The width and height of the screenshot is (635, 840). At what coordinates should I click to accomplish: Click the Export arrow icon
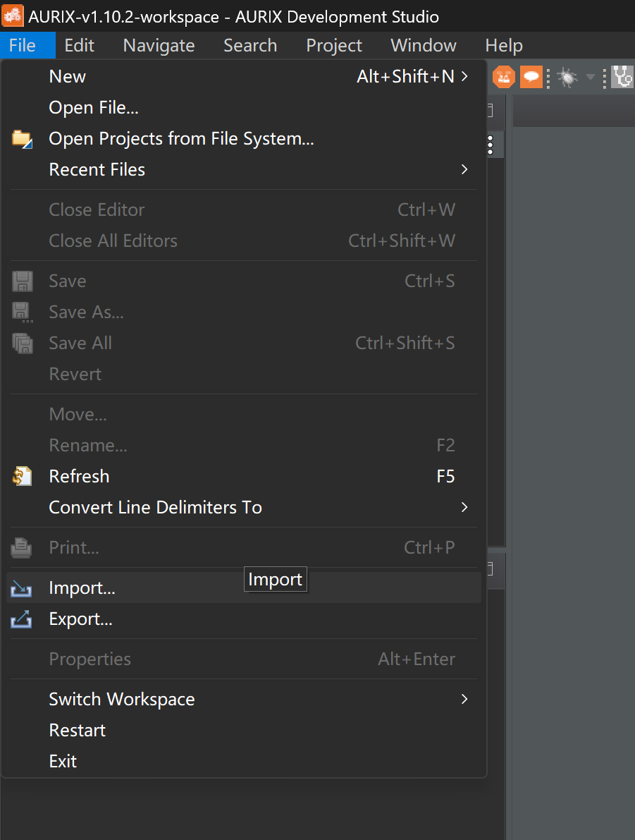[21, 619]
